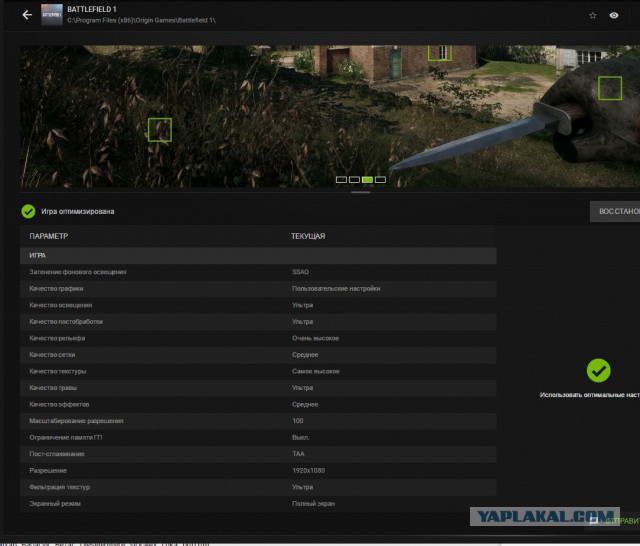
Task: Click the 'Игра оптимизирована' status text
Action: (78, 211)
